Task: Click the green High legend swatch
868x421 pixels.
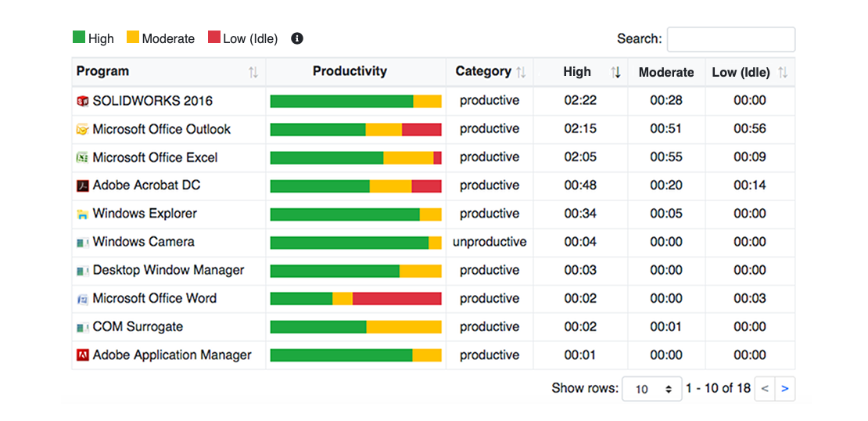Action: tap(79, 37)
